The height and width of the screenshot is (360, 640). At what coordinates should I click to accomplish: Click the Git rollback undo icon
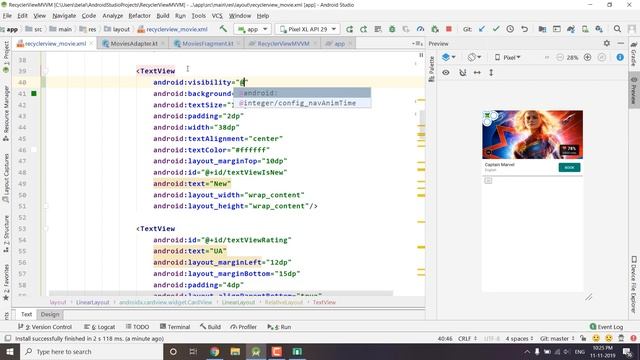[x=524, y=29]
